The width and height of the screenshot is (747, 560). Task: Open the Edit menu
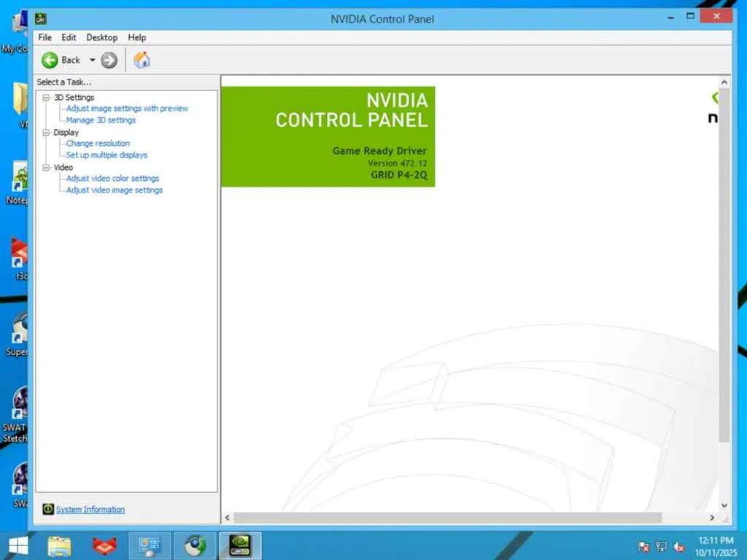pos(69,38)
